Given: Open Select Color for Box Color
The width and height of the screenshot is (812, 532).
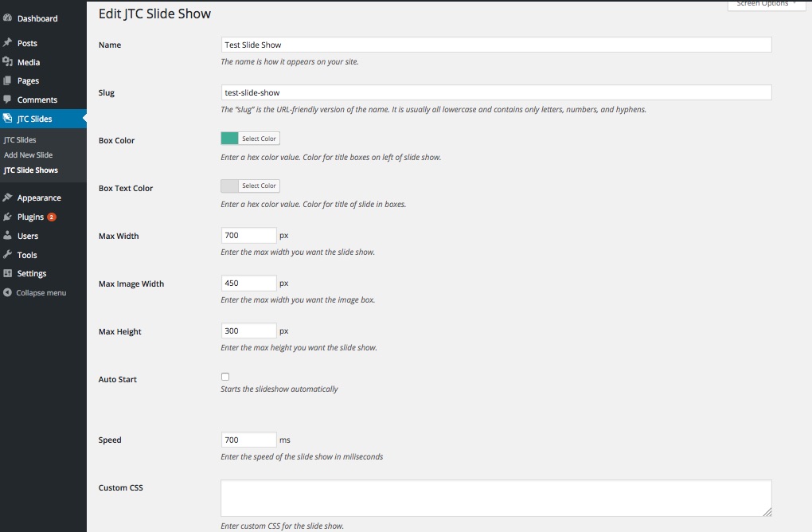Looking at the screenshot, I should (x=259, y=139).
